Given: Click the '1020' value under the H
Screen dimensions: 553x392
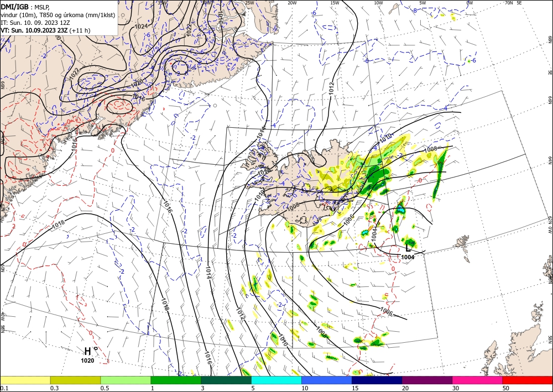Looking at the screenshot, I should (x=87, y=360).
